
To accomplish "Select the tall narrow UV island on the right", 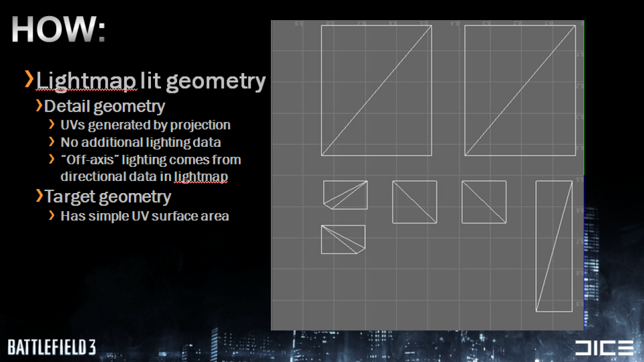I will 554,246.
